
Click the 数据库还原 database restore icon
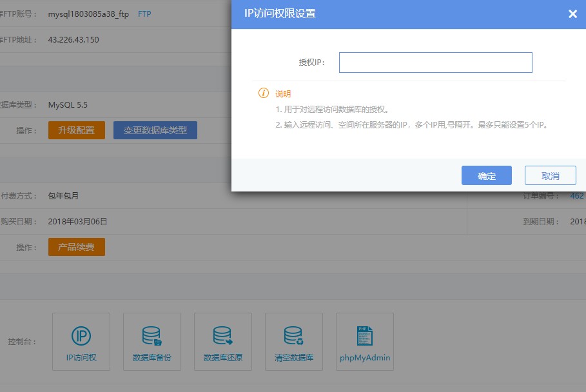222,336
